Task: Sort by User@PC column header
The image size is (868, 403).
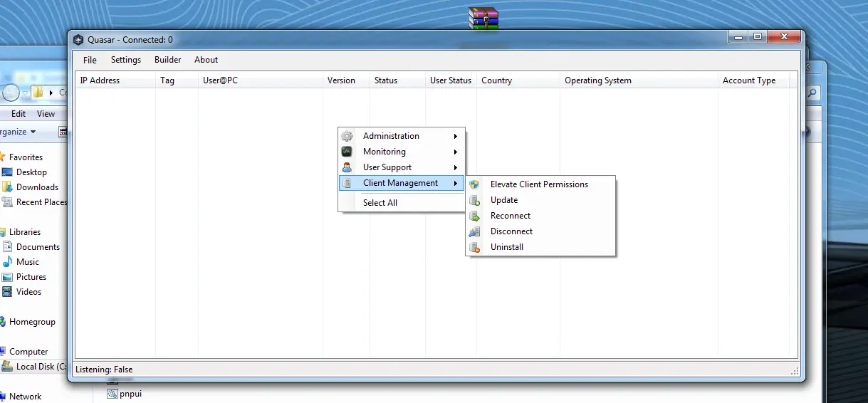Action: [261, 80]
